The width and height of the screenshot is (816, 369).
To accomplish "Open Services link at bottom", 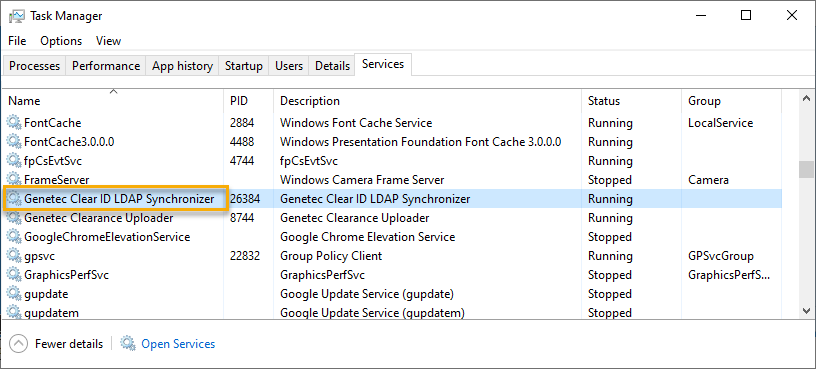I will pyautogui.click(x=178, y=344).
